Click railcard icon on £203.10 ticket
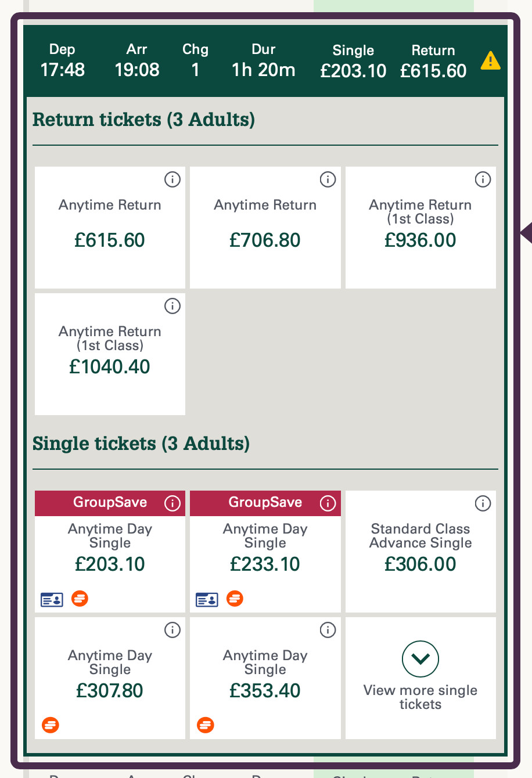The width and height of the screenshot is (532, 778). pyautogui.click(x=52, y=599)
